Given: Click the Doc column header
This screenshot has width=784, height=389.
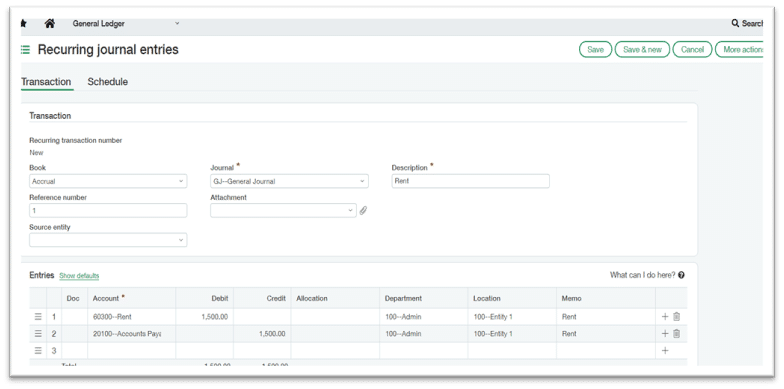Looking at the screenshot, I should pyautogui.click(x=74, y=298).
